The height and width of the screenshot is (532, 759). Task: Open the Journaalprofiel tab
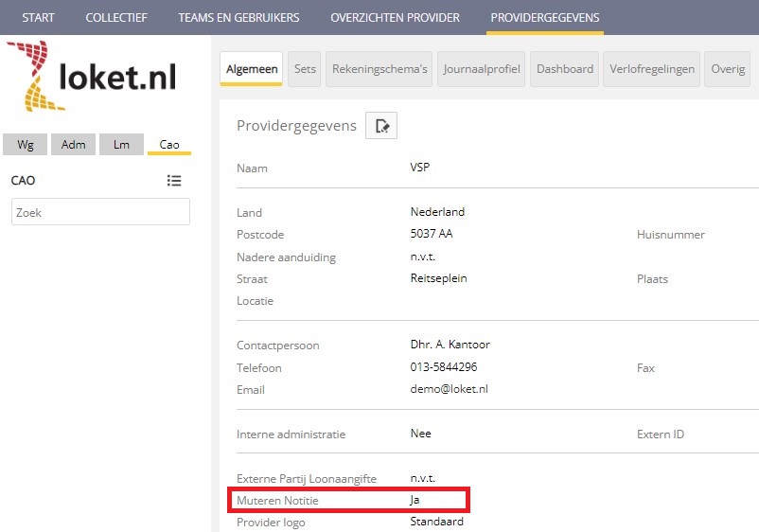pos(481,69)
